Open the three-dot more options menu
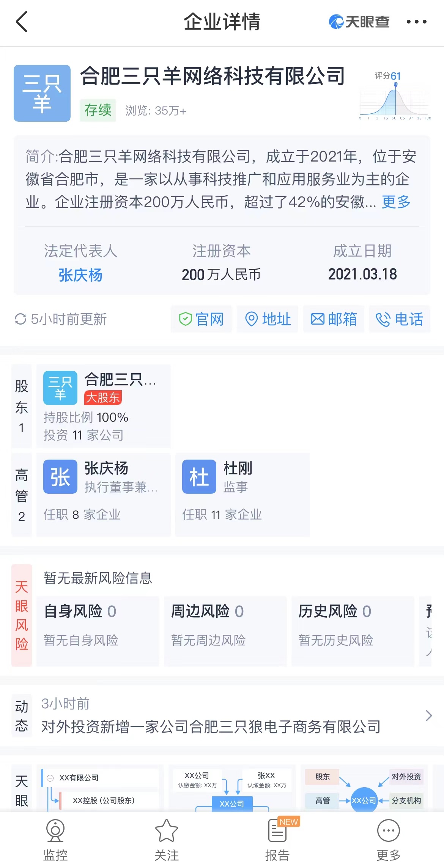The height and width of the screenshot is (868, 444). [416, 22]
